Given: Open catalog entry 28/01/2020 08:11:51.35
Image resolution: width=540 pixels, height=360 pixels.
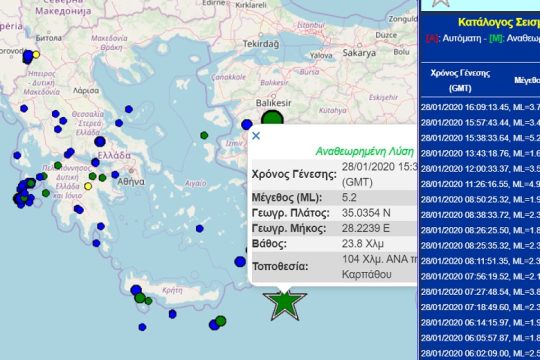Looking at the screenshot, I should tap(480, 261).
